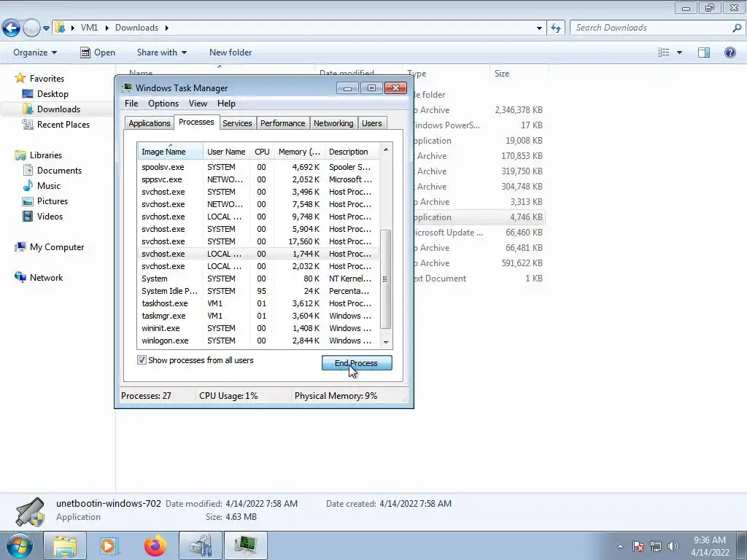Sort processes by Description column
The height and width of the screenshot is (560, 747).
[352, 152]
